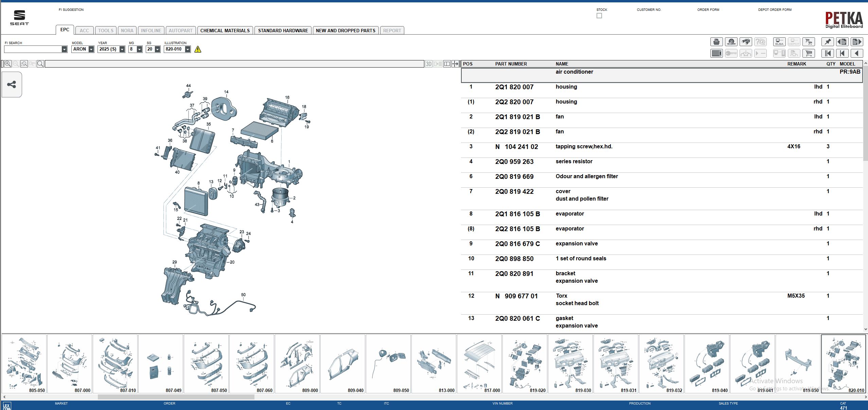Image resolution: width=868 pixels, height=410 pixels.
Task: Expand the ILLUSTRATION dropdown 820-010
Action: coord(188,49)
